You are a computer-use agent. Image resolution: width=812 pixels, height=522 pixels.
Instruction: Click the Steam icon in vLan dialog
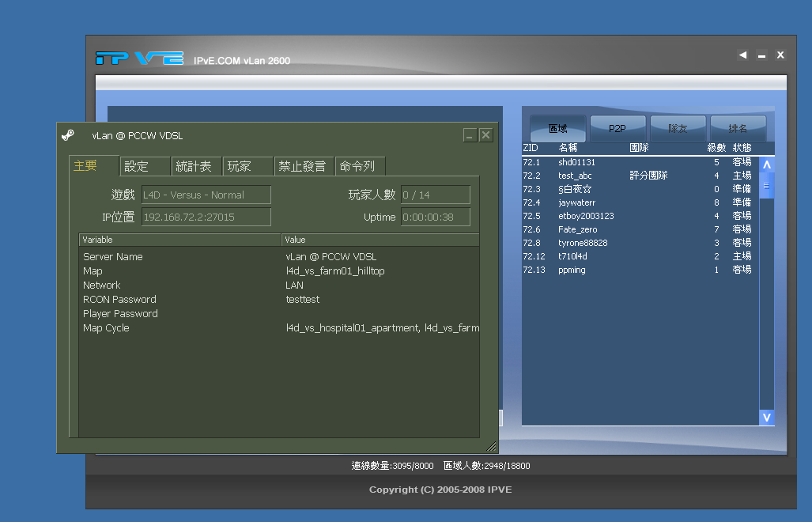(68, 135)
